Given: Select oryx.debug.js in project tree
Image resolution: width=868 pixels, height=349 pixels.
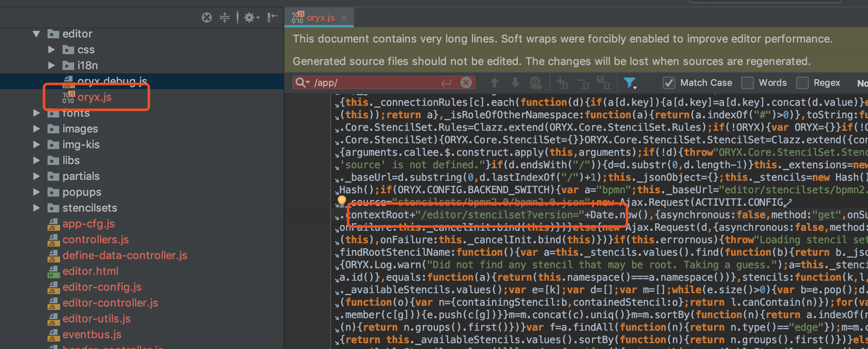Looking at the screenshot, I should pos(112,81).
